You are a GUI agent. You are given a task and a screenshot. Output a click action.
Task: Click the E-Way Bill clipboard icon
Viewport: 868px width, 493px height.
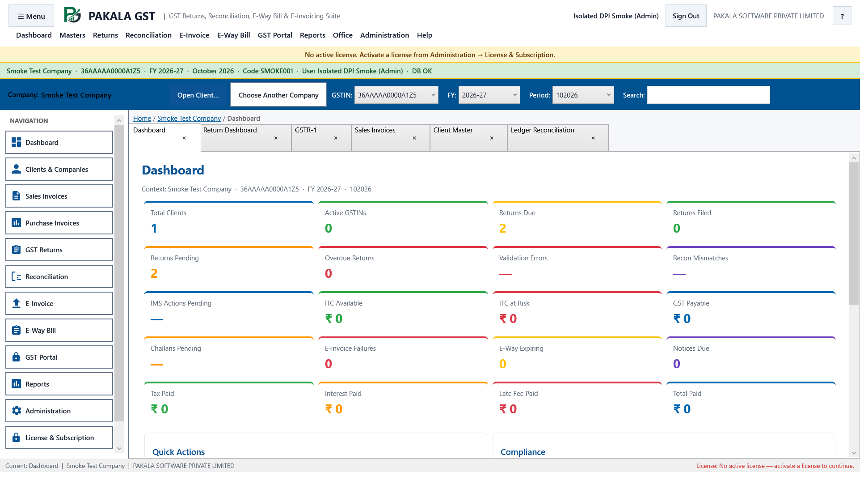pyautogui.click(x=16, y=330)
